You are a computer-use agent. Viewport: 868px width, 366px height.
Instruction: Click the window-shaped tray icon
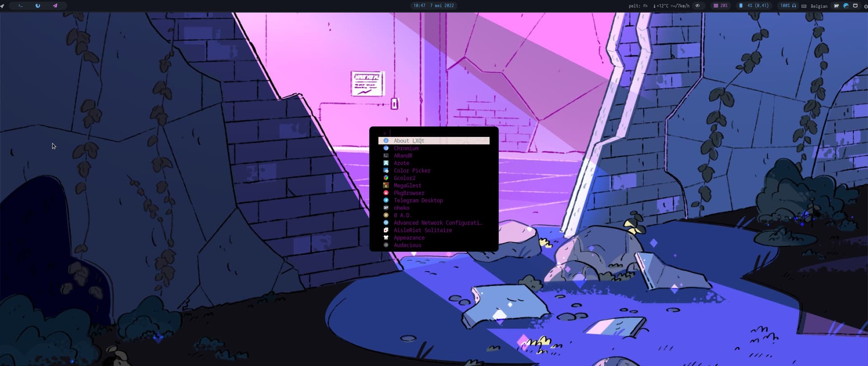click(855, 6)
